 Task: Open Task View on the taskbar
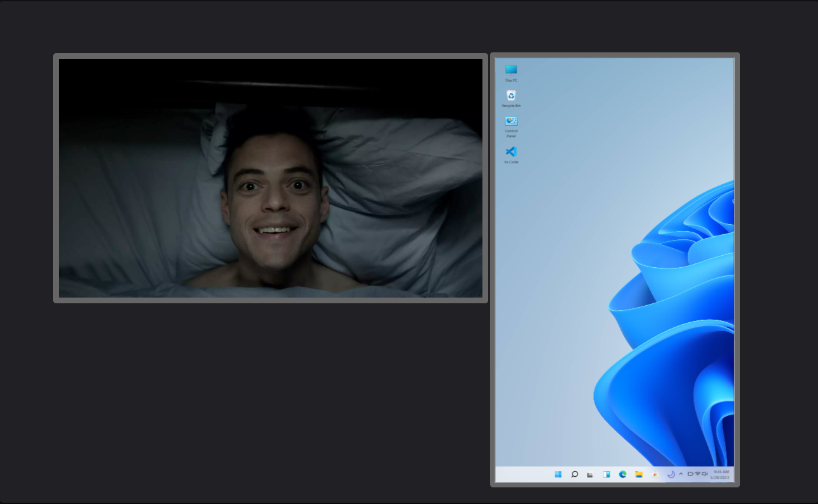590,475
